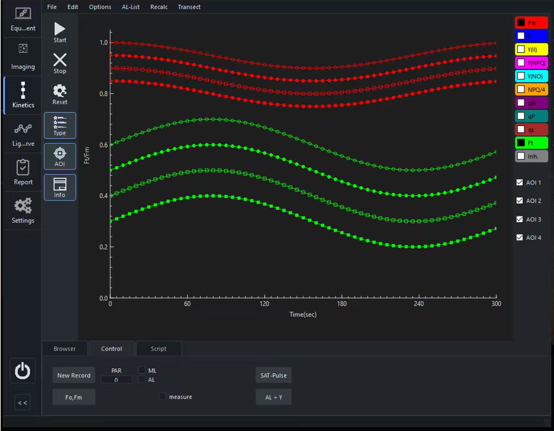This screenshot has width=554, height=431.
Task: Click the Ft/Fm axis label
Action: [x=87, y=155]
